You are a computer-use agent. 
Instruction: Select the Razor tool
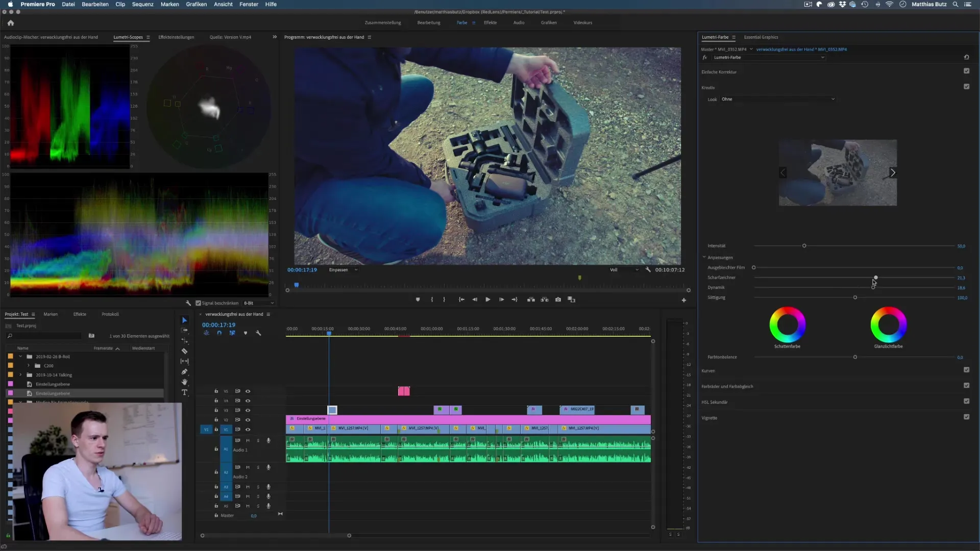(x=185, y=351)
